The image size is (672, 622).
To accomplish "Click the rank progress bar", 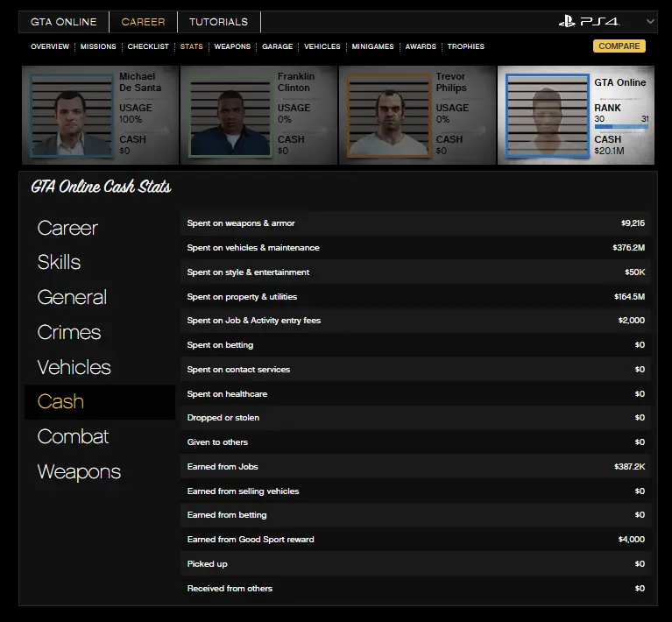I will tap(620, 128).
